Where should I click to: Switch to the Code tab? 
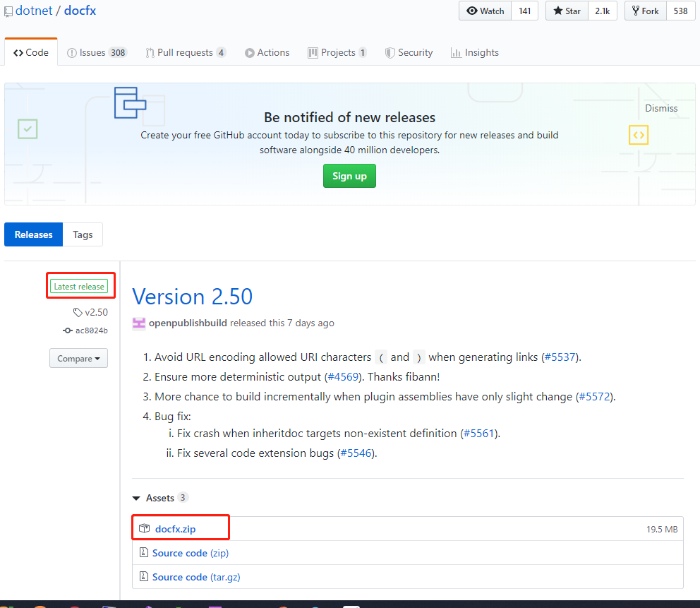(31, 52)
